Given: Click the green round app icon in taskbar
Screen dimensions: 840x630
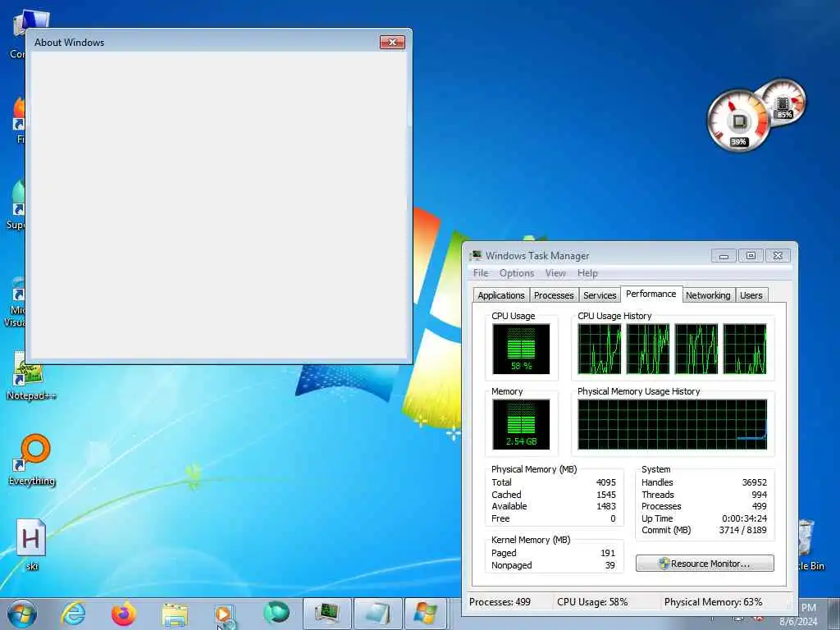Looking at the screenshot, I should (x=276, y=613).
